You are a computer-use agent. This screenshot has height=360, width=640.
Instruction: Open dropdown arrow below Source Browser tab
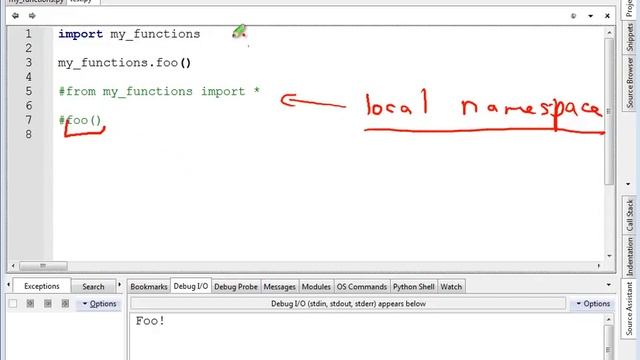(x=628, y=184)
